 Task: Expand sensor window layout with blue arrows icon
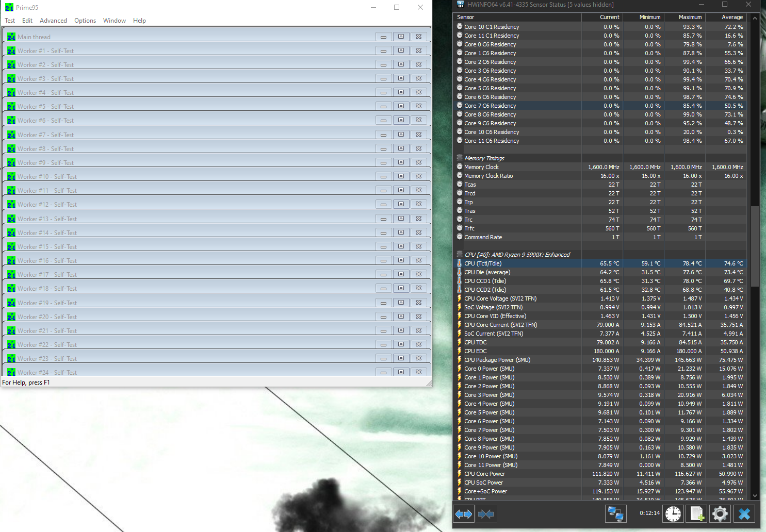pos(464,514)
